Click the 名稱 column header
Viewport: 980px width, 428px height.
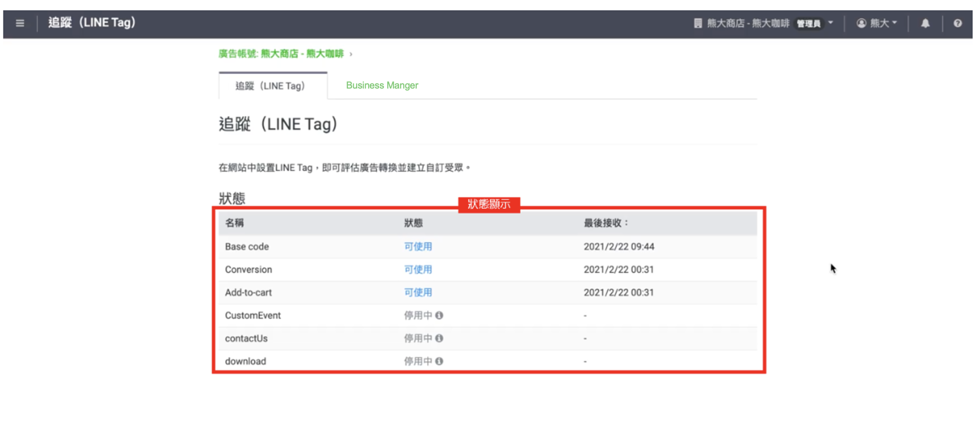(234, 223)
